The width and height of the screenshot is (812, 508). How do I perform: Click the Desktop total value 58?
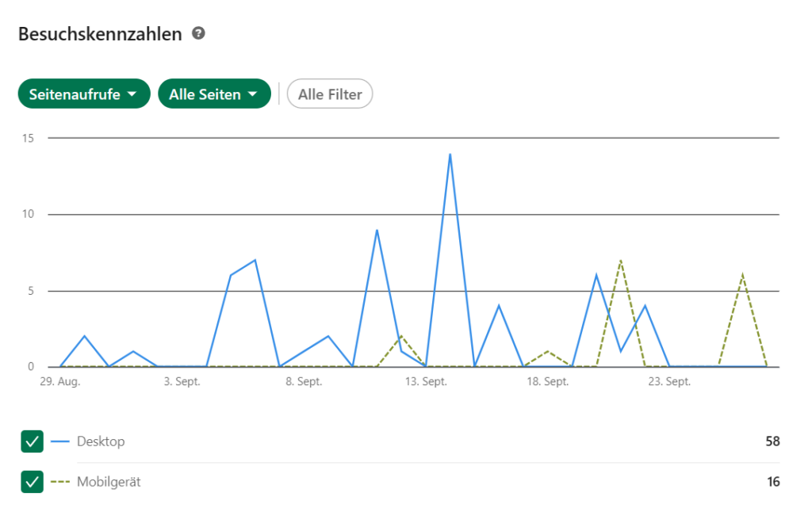click(x=772, y=441)
